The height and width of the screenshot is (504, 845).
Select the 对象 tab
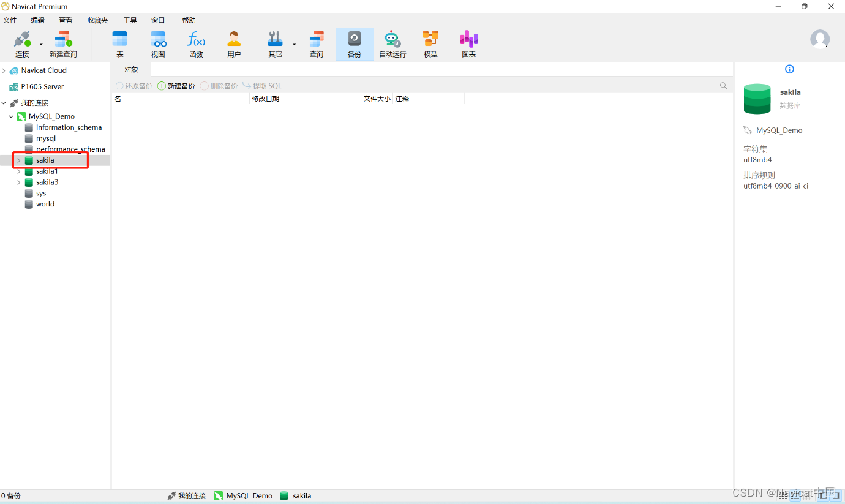coord(131,69)
